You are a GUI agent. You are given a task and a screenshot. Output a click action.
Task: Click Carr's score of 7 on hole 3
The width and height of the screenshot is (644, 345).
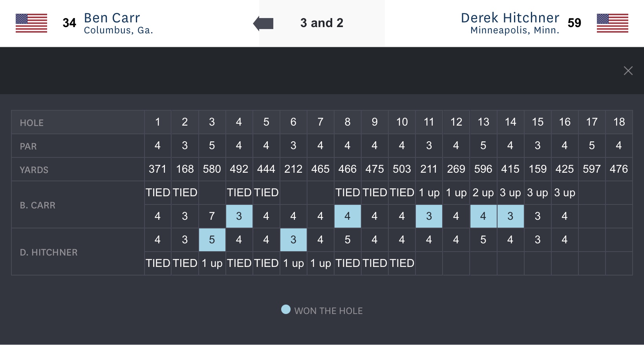(x=212, y=216)
